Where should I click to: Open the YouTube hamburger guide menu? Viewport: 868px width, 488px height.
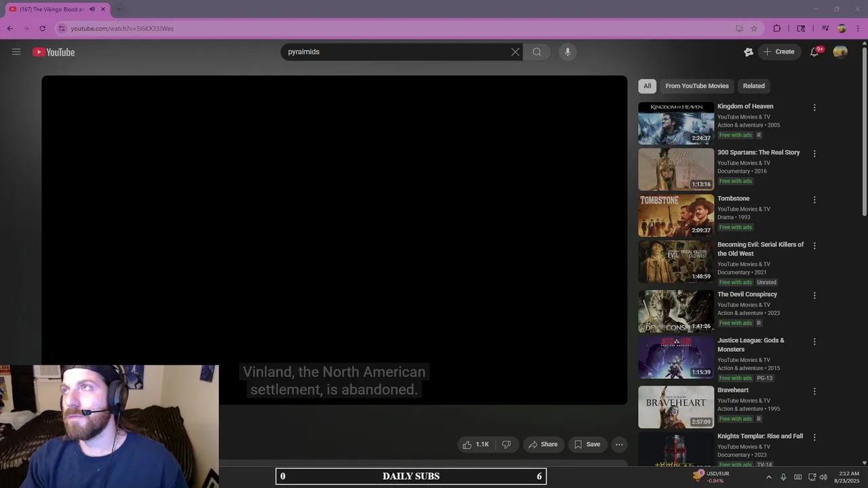tap(16, 52)
